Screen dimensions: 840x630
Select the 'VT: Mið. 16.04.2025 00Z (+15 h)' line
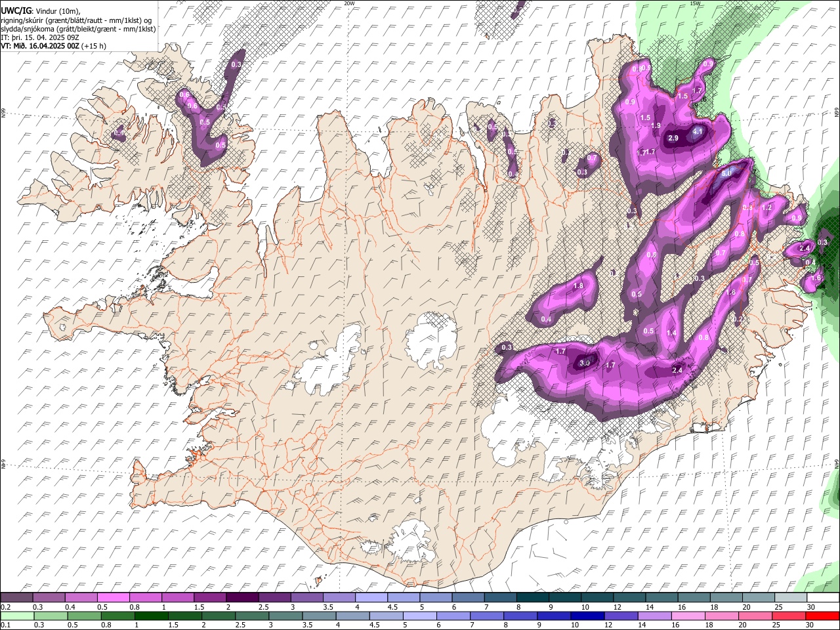[x=54, y=46]
